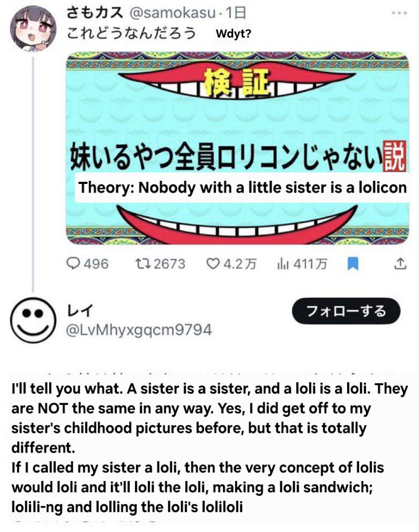
Task: Select the さもカス display name
Action: (x=95, y=12)
